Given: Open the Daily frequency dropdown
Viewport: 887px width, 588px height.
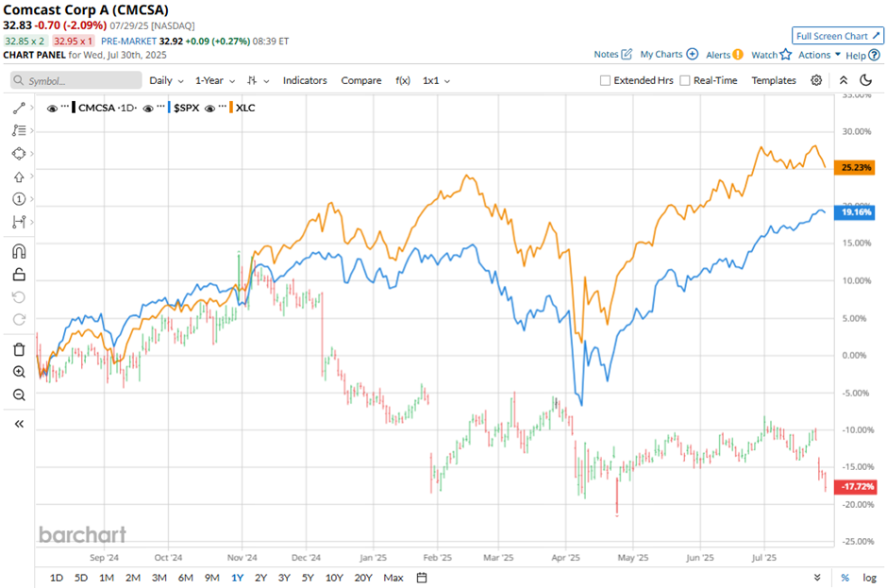Looking at the screenshot, I should pyautogui.click(x=166, y=80).
